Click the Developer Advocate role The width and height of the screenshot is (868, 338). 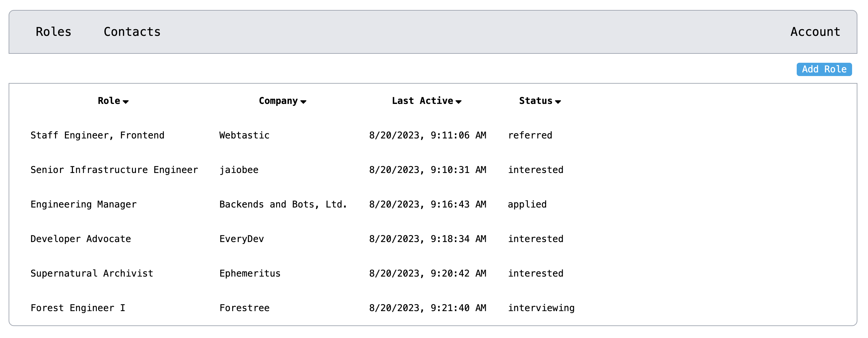pos(81,239)
